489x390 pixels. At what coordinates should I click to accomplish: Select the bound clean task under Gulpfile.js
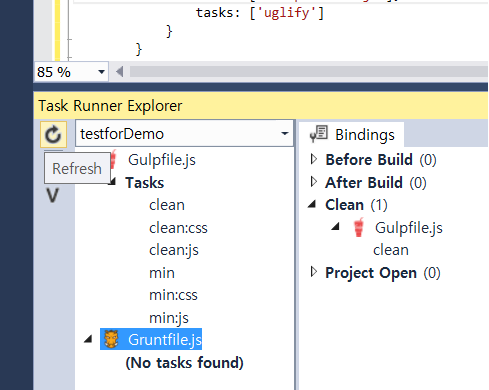click(x=391, y=250)
